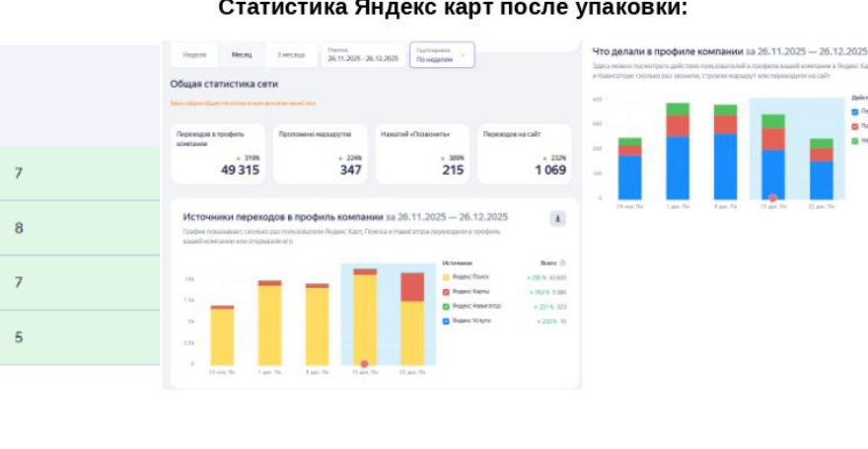The width and height of the screenshot is (868, 449).
Task: Click the orange note under Общая статистика сети
Action: (243, 104)
